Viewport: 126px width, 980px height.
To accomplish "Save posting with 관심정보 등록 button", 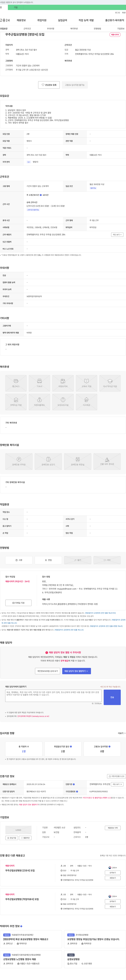I will click(x=49, y=85).
